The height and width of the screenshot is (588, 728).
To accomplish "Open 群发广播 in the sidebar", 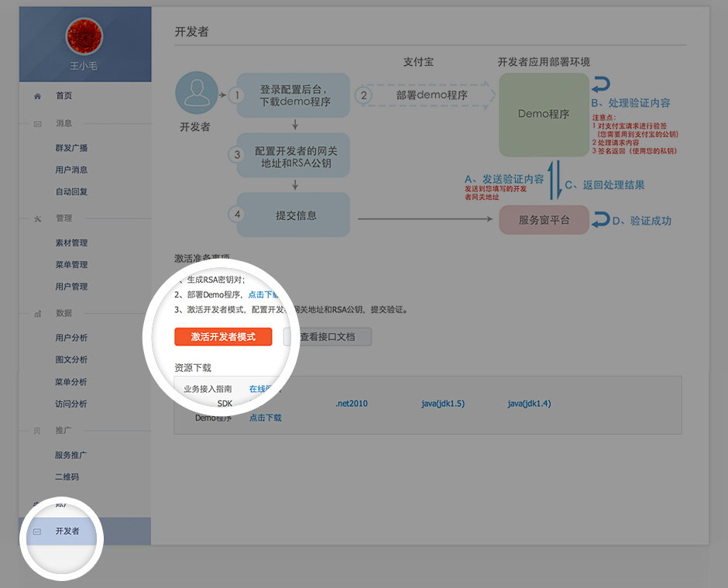I will [x=71, y=148].
